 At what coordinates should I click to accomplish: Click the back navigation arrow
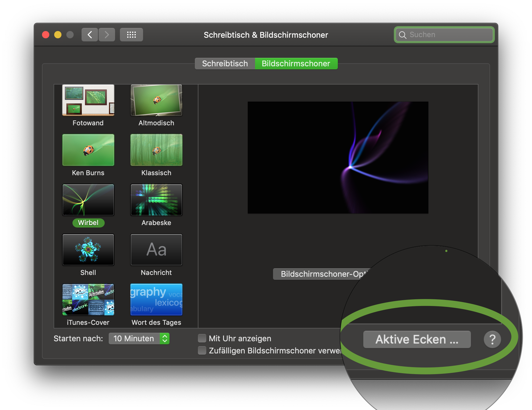(90, 35)
